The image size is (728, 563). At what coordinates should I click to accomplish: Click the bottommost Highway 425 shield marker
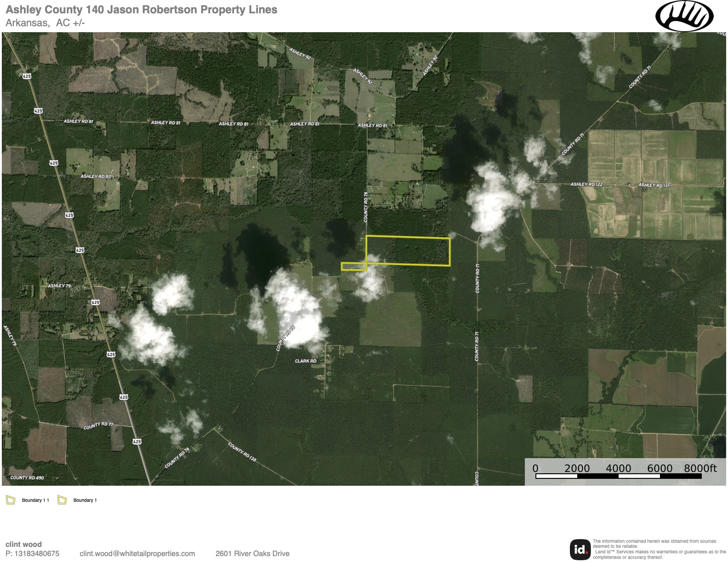[x=137, y=442]
